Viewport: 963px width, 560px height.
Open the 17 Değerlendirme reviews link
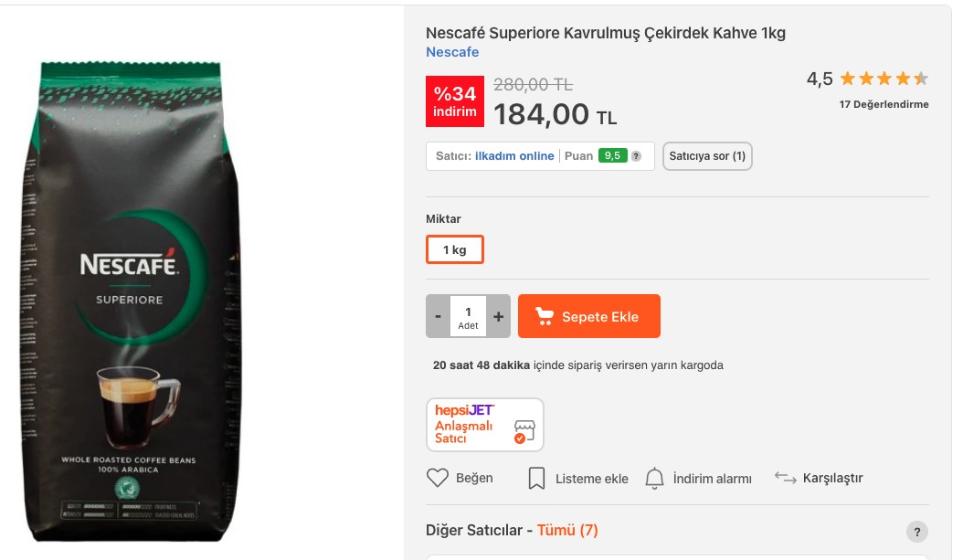(884, 104)
